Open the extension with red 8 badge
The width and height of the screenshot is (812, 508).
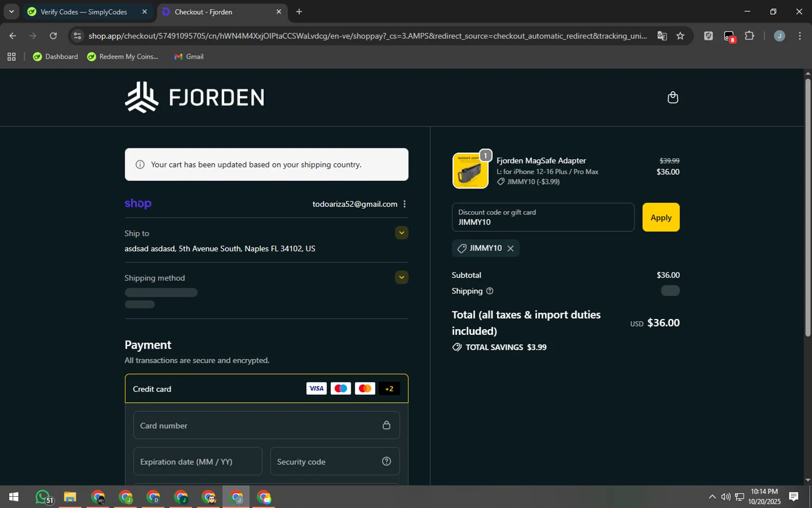pos(729,37)
